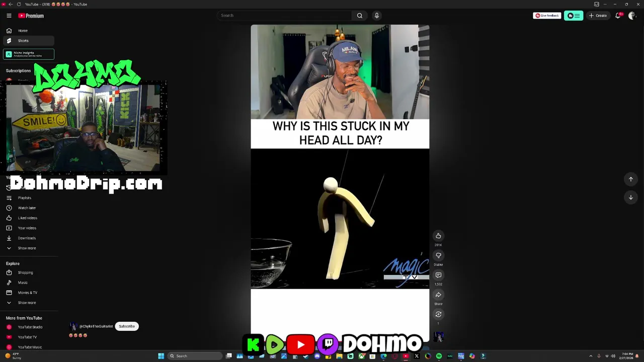Go to previous Short arrow
This screenshot has height=362, width=644.
pos(630,179)
